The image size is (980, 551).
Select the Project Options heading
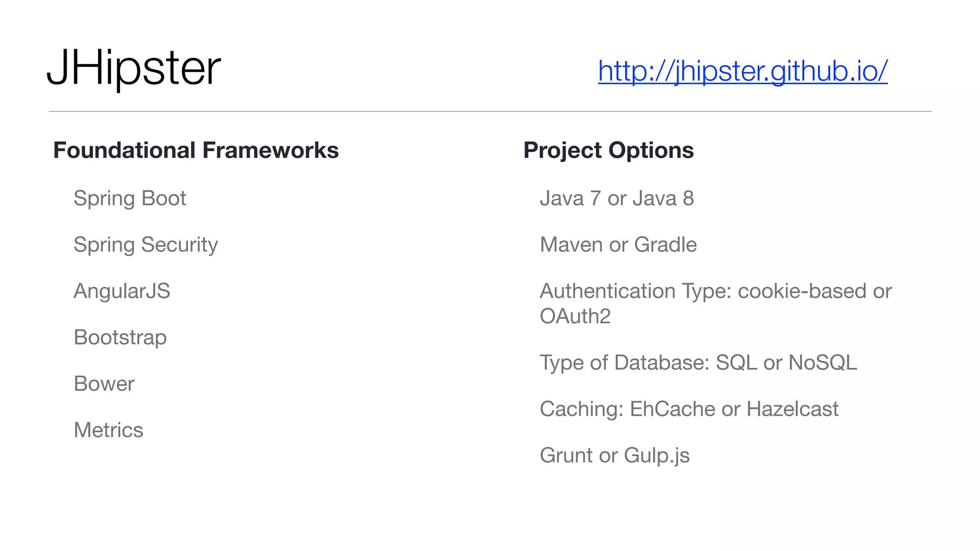pos(608,150)
